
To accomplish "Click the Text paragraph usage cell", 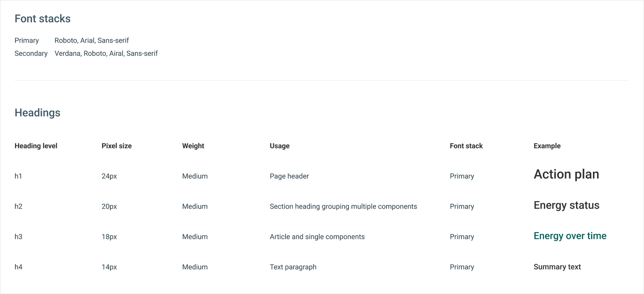I will click(x=293, y=267).
